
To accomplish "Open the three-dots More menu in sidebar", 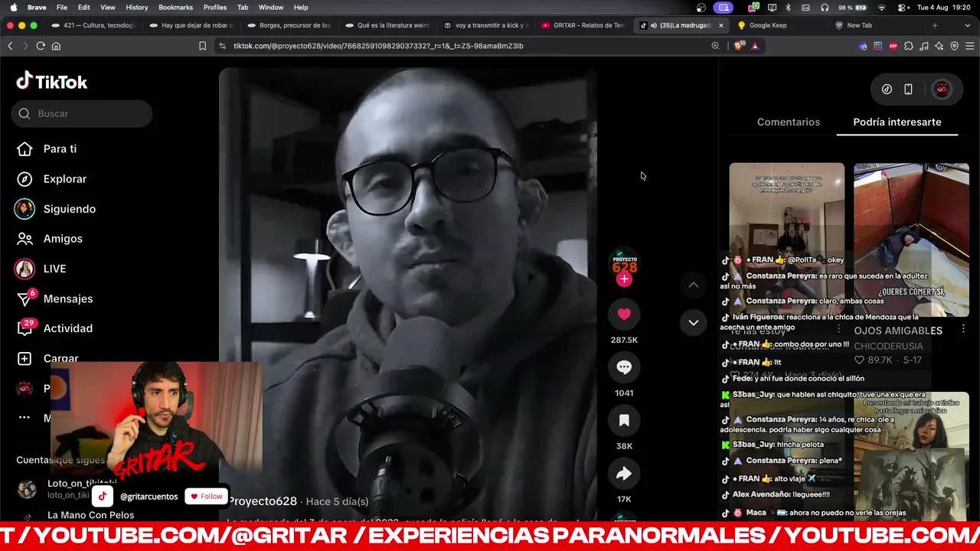I will [24, 418].
